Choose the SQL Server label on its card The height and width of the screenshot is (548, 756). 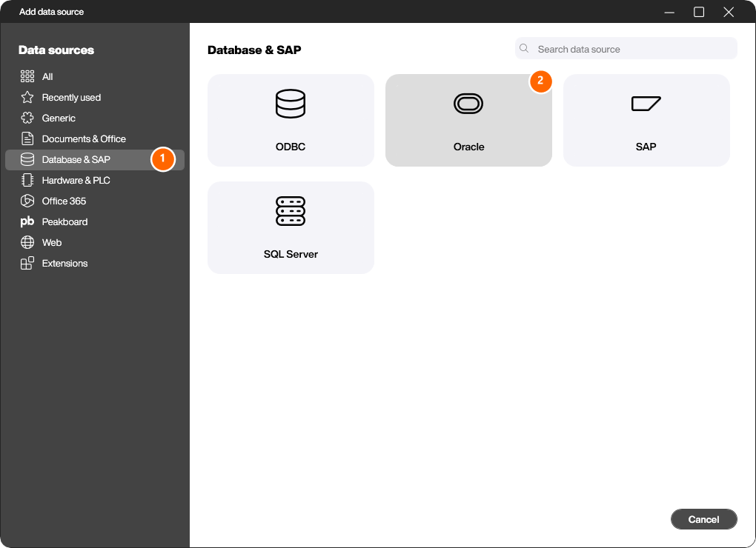pyautogui.click(x=291, y=254)
